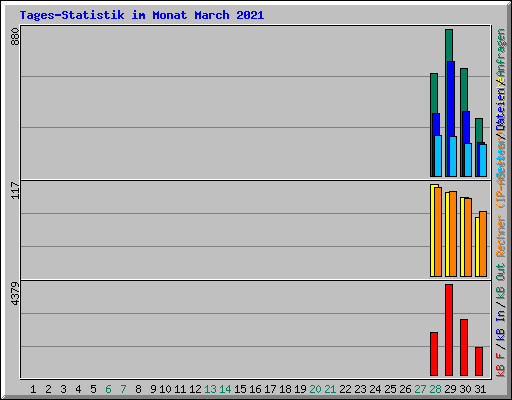Click the 'kB Out' legend label

pos(501,281)
